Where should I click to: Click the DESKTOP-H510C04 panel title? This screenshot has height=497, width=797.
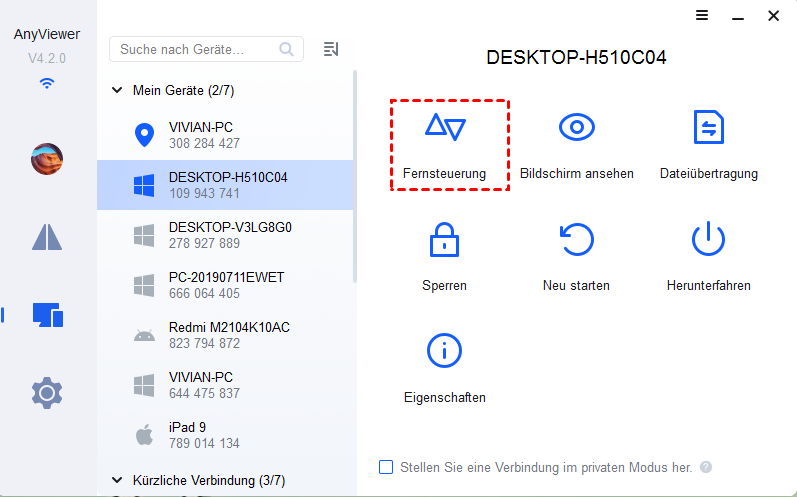(x=576, y=57)
